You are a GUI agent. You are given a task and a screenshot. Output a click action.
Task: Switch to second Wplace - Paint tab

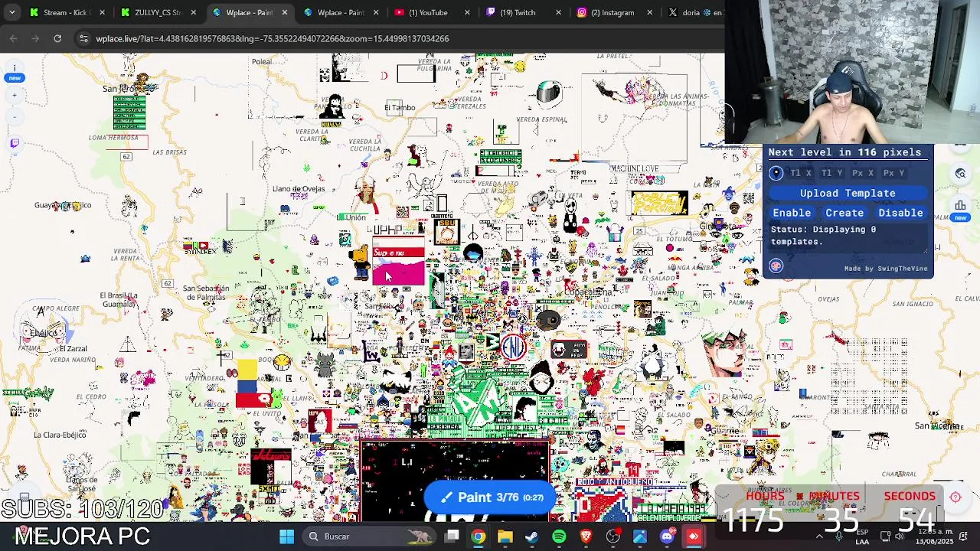pyautogui.click(x=341, y=12)
